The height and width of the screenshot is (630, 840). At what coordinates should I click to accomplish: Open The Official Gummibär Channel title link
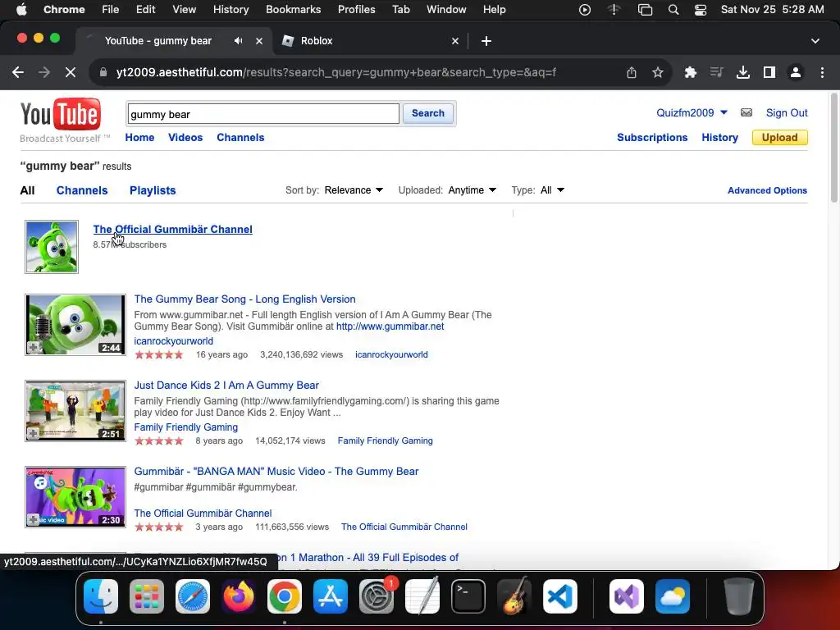click(x=172, y=230)
